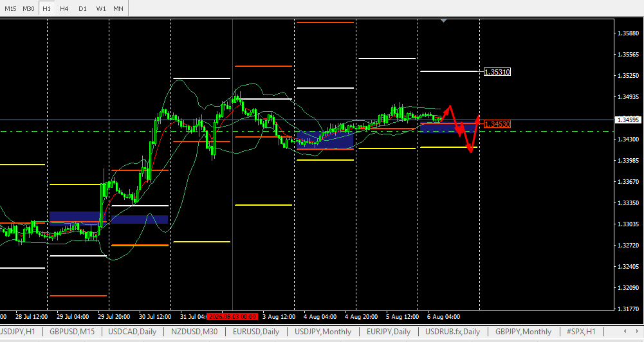Viewport: 644px width, 342px height.
Task: Open the #SPX,H1 chart tab
Action: (x=581, y=332)
